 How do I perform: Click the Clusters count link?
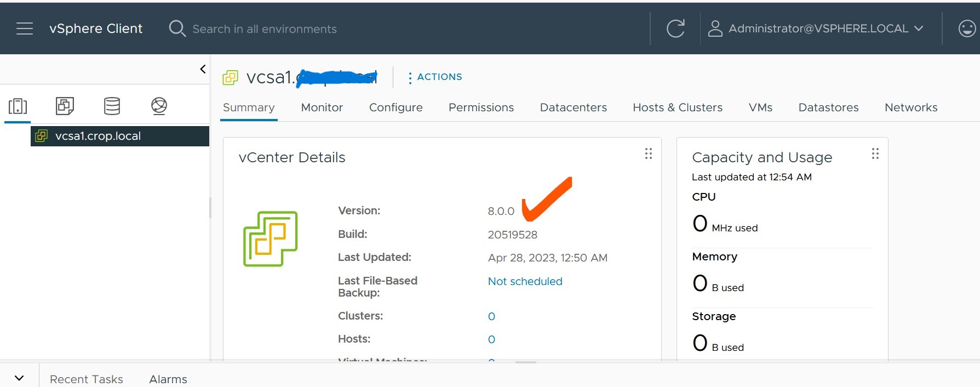pyautogui.click(x=491, y=316)
